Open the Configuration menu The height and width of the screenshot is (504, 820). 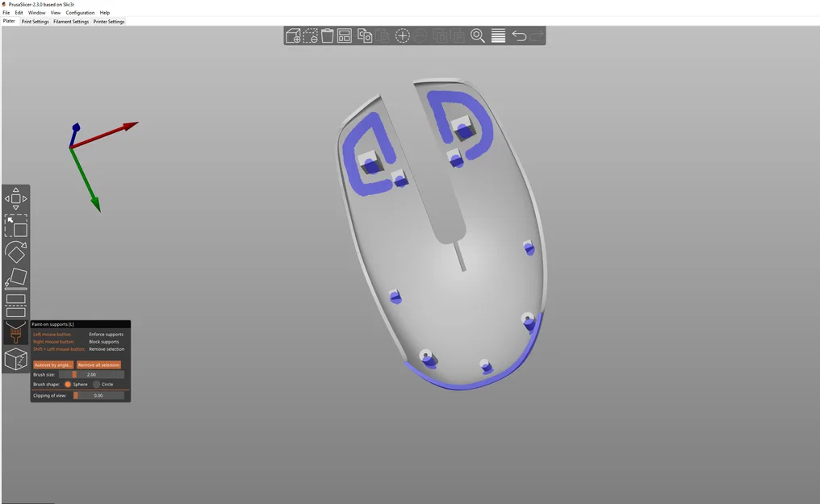(x=80, y=12)
